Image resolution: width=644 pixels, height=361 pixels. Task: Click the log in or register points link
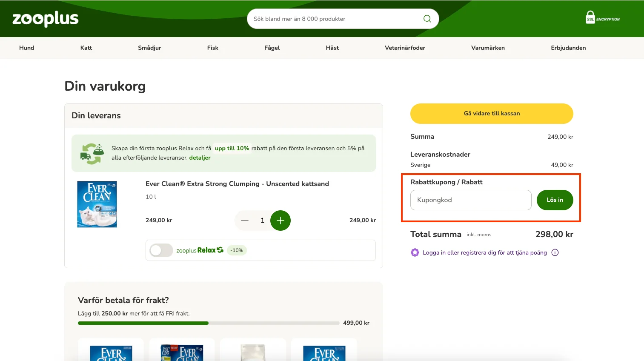pyautogui.click(x=484, y=252)
